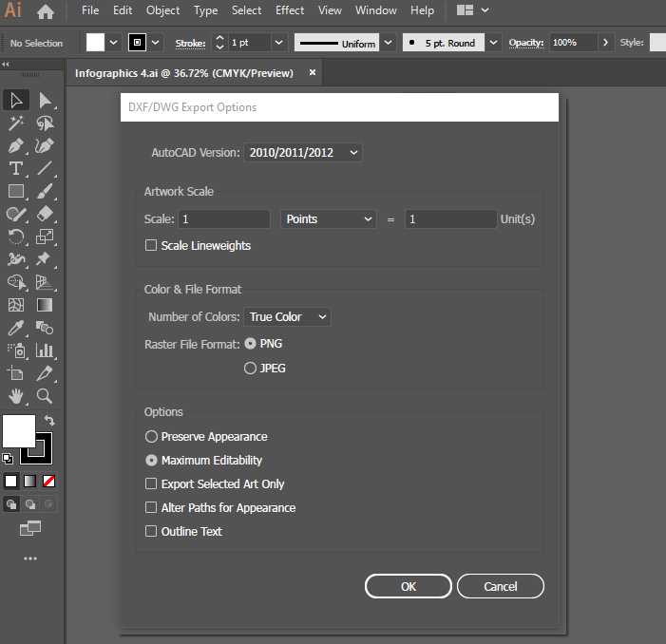Select the Shape Builder tool
This screenshot has height=644, width=666.
point(16,282)
